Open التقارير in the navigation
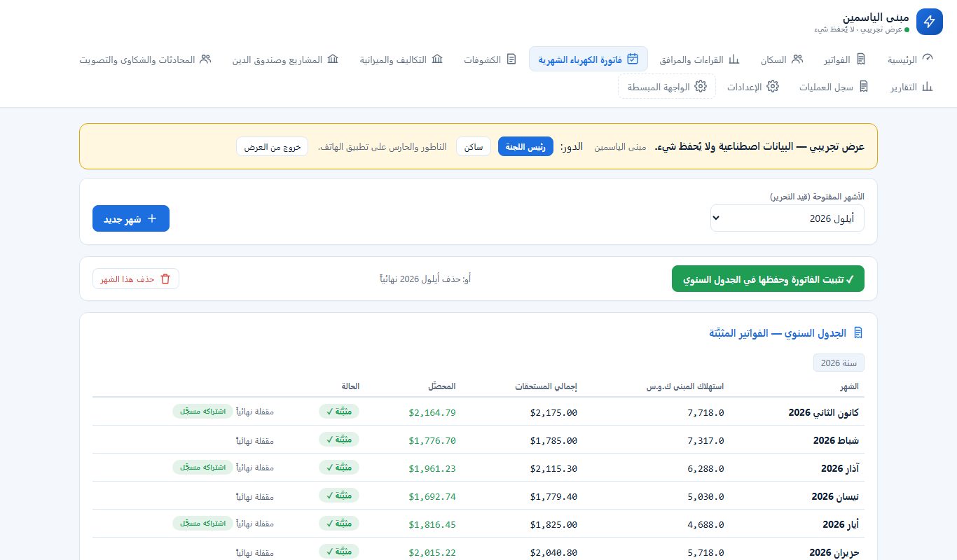This screenshot has width=957, height=560. (x=912, y=87)
